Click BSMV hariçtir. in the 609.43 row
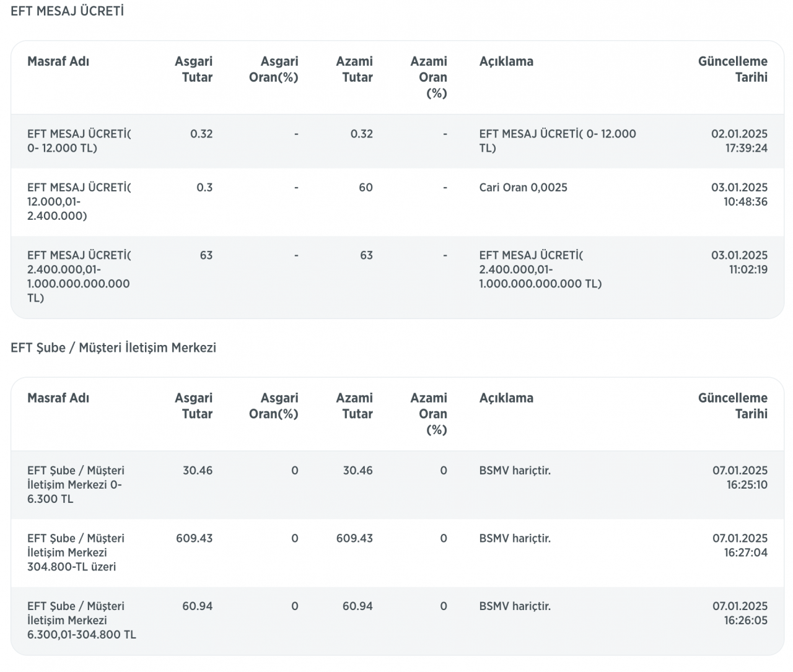The height and width of the screenshot is (672, 793). pyautogui.click(x=515, y=538)
